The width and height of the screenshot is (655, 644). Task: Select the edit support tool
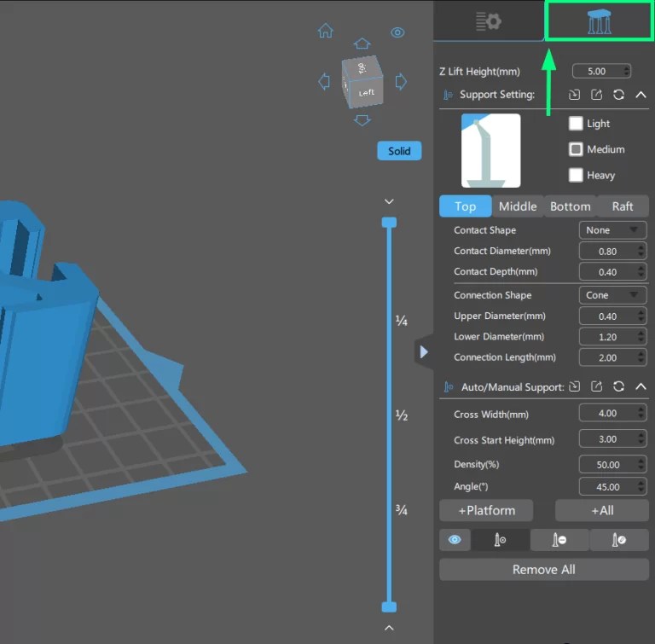click(x=619, y=540)
